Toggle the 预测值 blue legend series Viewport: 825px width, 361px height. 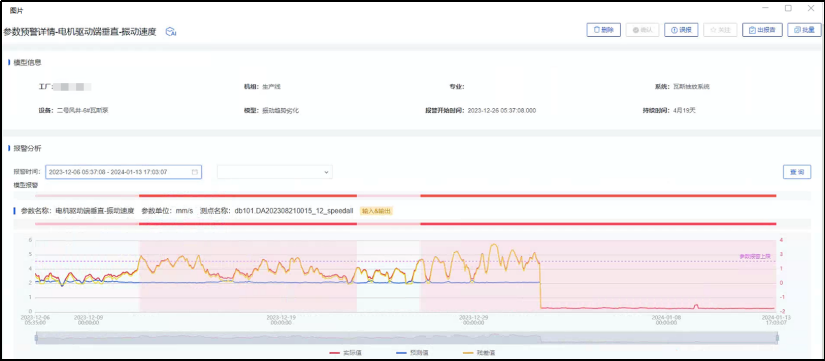click(x=408, y=352)
